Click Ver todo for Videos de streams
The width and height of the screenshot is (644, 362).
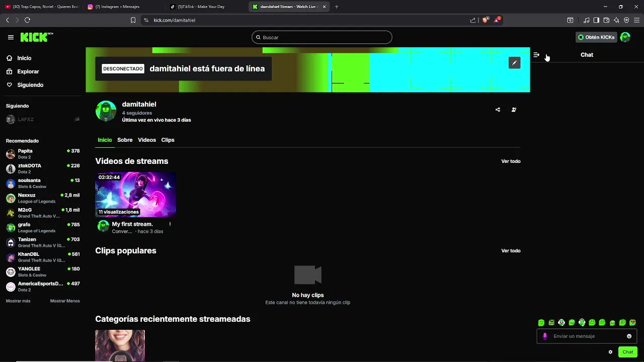[x=511, y=161]
